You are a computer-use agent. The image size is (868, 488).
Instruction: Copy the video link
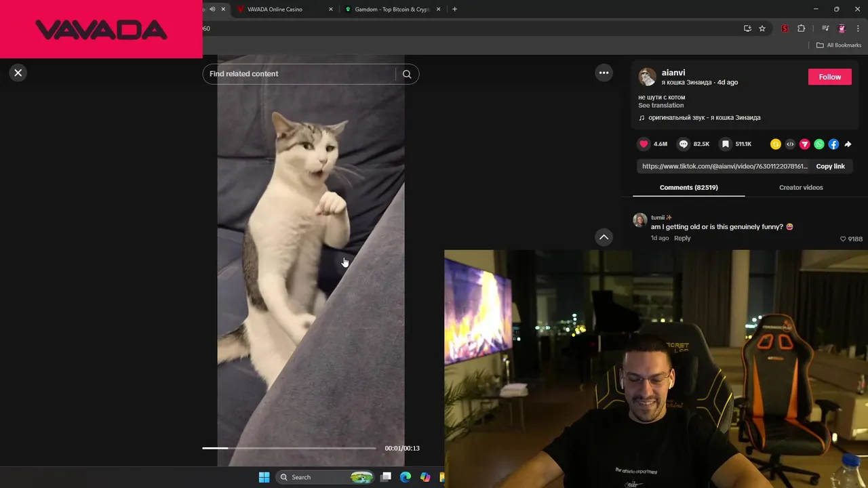point(830,166)
